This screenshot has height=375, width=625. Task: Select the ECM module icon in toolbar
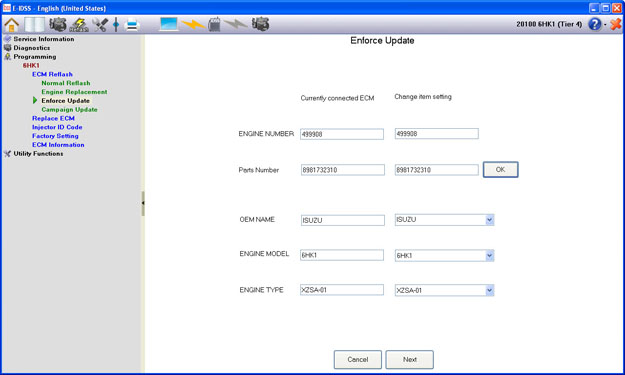pyautogui.click(x=214, y=24)
